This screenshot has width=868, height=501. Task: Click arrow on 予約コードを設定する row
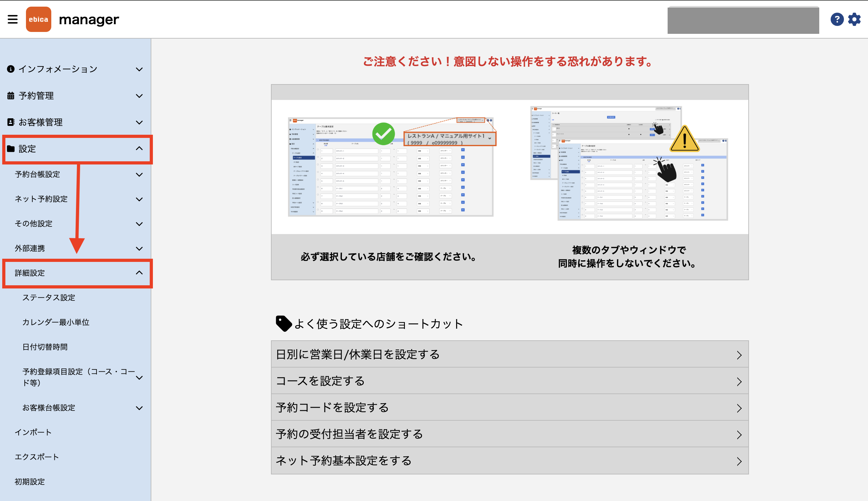739,408
